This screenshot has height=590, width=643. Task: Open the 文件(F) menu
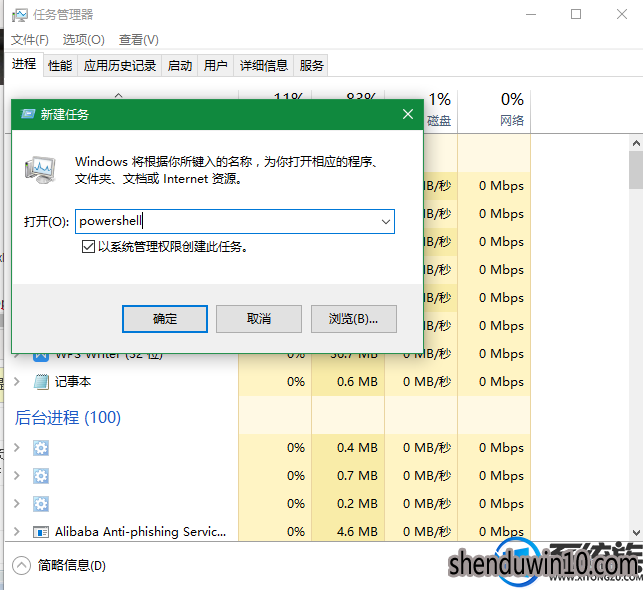click(x=30, y=40)
